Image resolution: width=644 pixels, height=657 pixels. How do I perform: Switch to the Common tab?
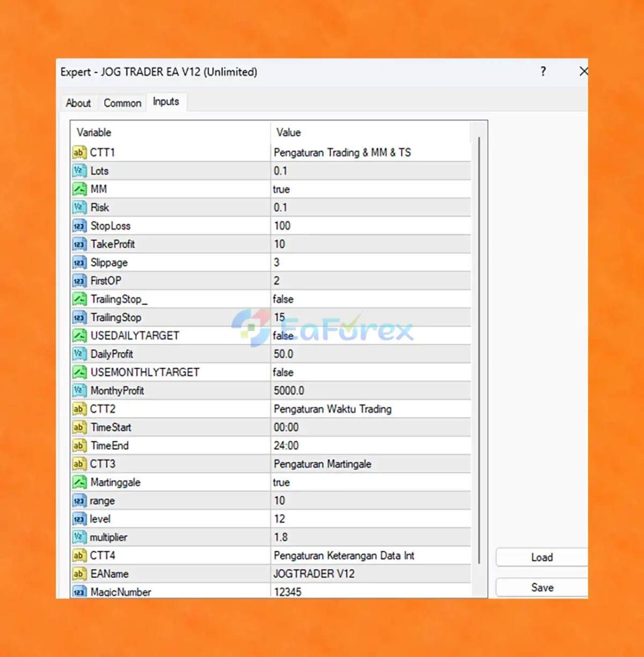point(122,103)
